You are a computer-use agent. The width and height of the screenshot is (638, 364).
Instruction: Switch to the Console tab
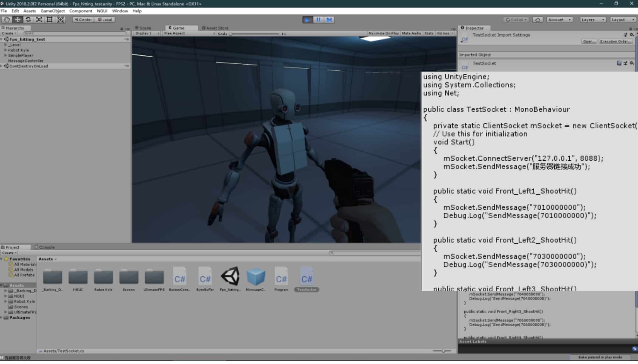click(45, 247)
